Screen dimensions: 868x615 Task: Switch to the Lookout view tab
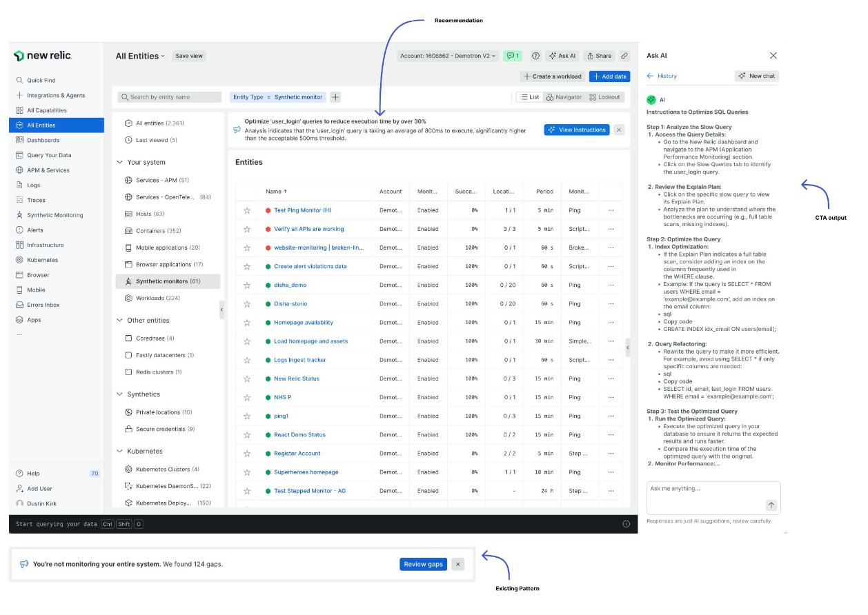[605, 97]
